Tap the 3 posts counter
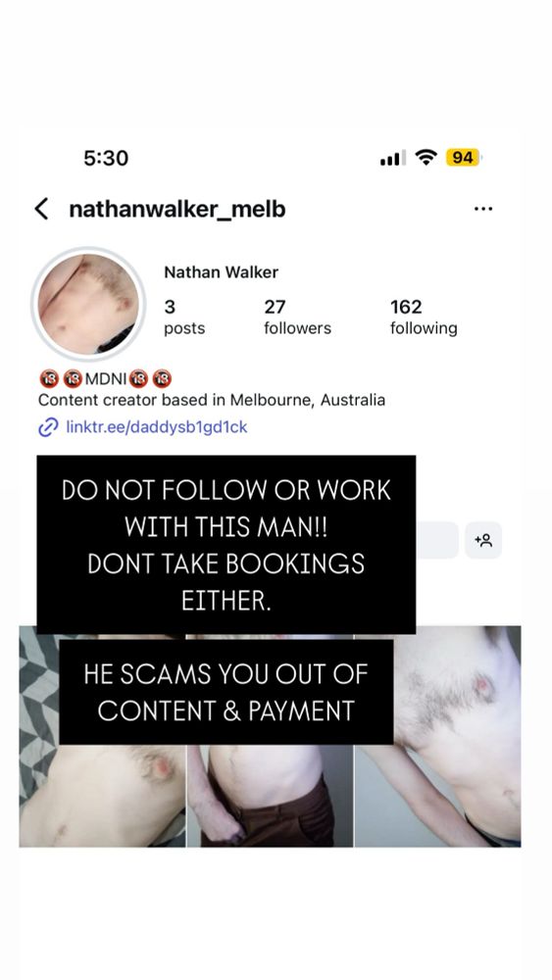This screenshot has height=980, width=552. tap(184, 317)
